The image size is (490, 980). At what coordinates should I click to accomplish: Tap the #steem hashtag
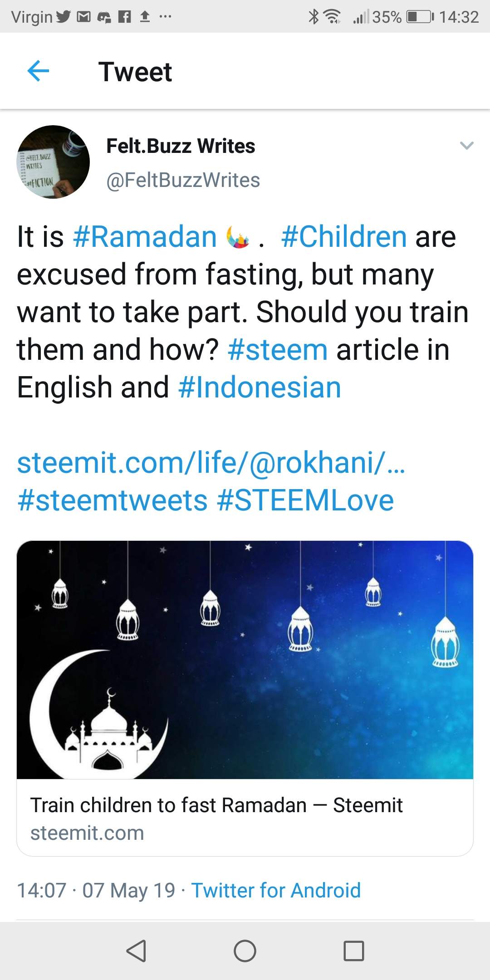(x=278, y=350)
